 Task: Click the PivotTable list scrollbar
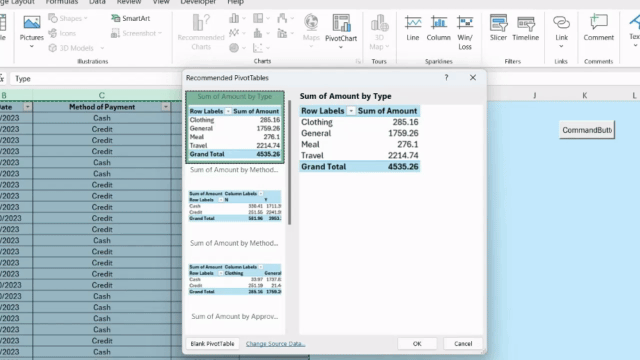click(289, 162)
